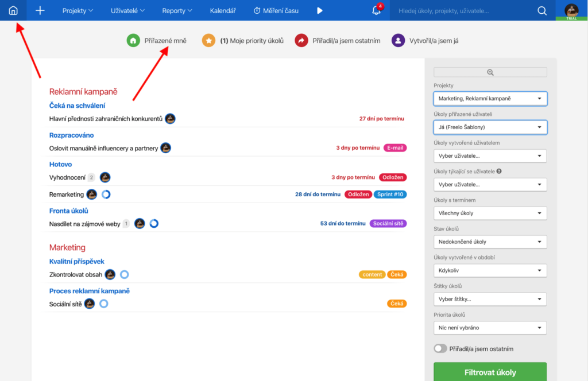Click the search magnifier icon in top bar

[542, 11]
